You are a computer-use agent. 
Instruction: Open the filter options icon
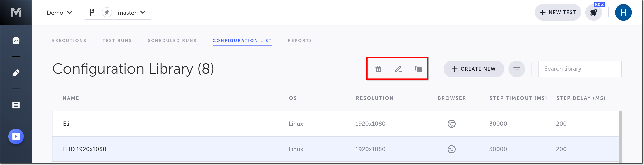tap(516, 69)
